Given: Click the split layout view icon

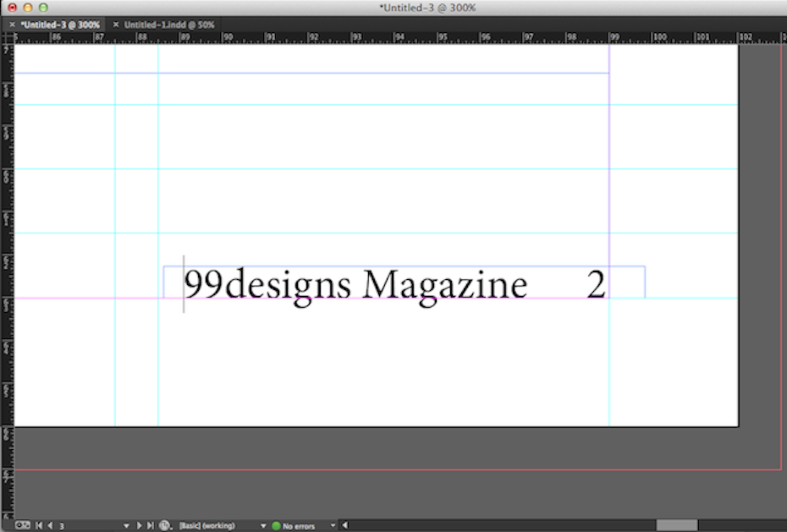Looking at the screenshot, I should [21, 525].
